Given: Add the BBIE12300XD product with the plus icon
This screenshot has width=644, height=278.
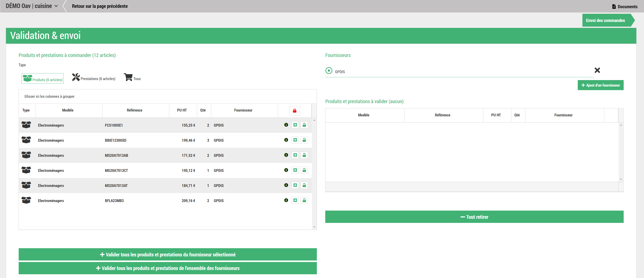Looking at the screenshot, I should pyautogui.click(x=295, y=140).
